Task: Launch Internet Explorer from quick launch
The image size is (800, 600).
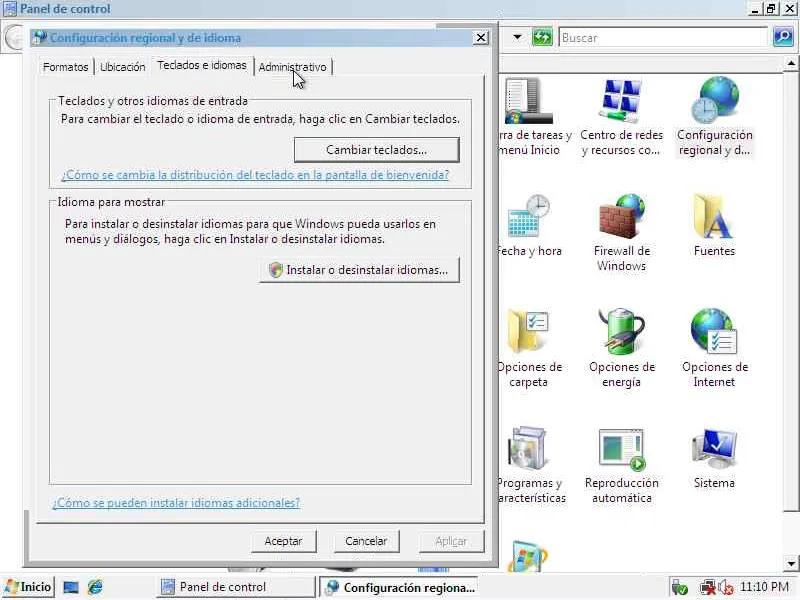Action: point(95,587)
